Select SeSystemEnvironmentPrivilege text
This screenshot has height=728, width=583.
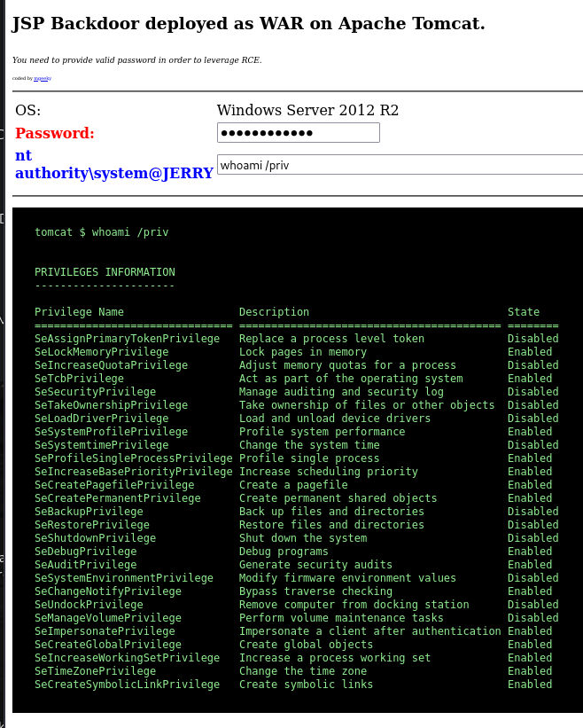tap(124, 578)
